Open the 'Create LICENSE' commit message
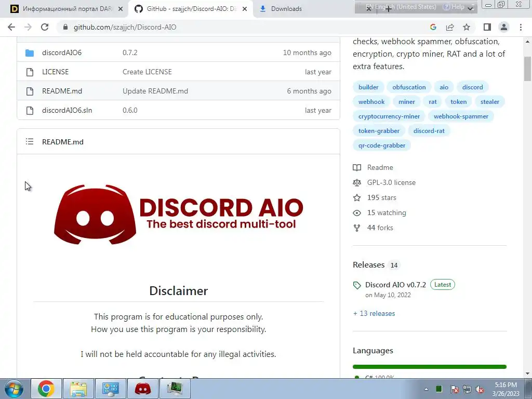This screenshot has height=399, width=532. (147, 72)
